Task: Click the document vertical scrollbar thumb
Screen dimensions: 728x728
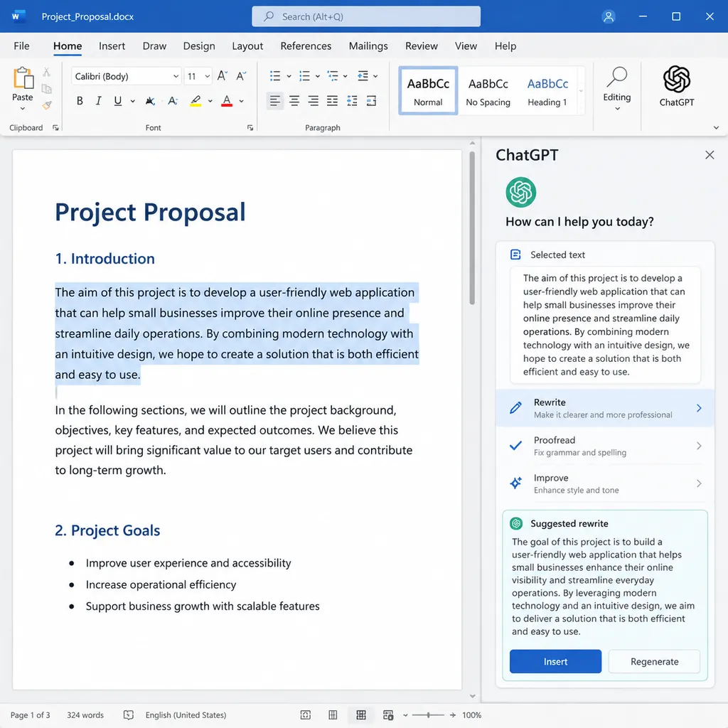Action: [x=472, y=228]
